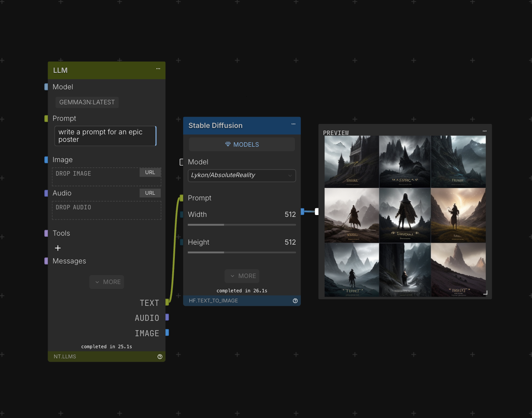Open the Lykon/AbsoluteReality model dropdown
Viewport: 532px width, 418px height.
[x=242, y=175]
